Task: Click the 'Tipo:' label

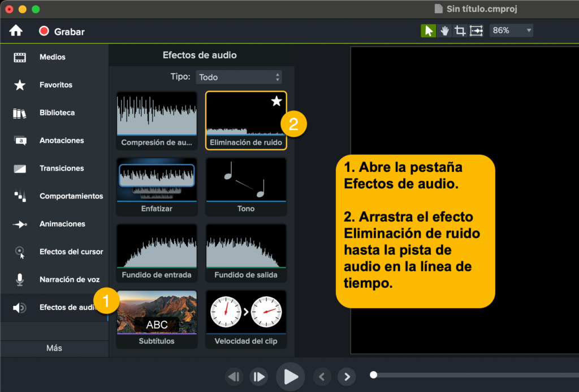Action: pyautogui.click(x=180, y=76)
